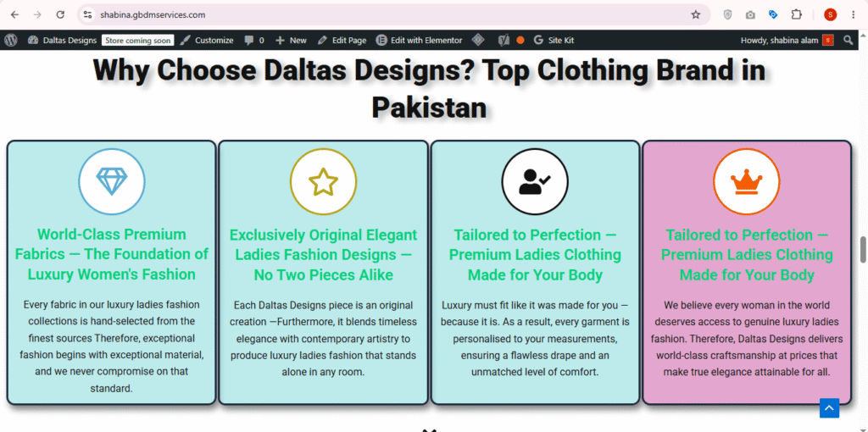Click the page vertical scrollbar thumb
The width and height of the screenshot is (868, 432).
(x=862, y=250)
